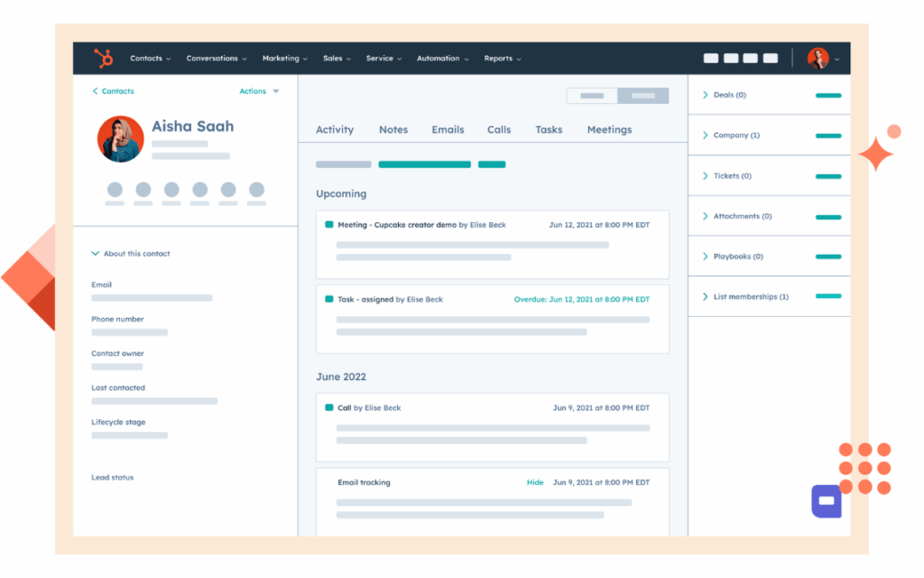
Task: Open the Task - assigned entry
Action: [493, 319]
